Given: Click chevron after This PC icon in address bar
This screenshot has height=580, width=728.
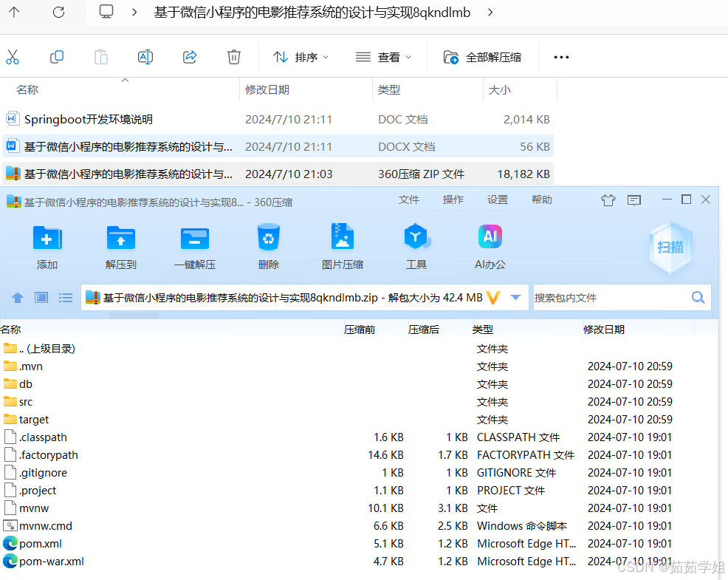Looking at the screenshot, I should pyautogui.click(x=134, y=12).
